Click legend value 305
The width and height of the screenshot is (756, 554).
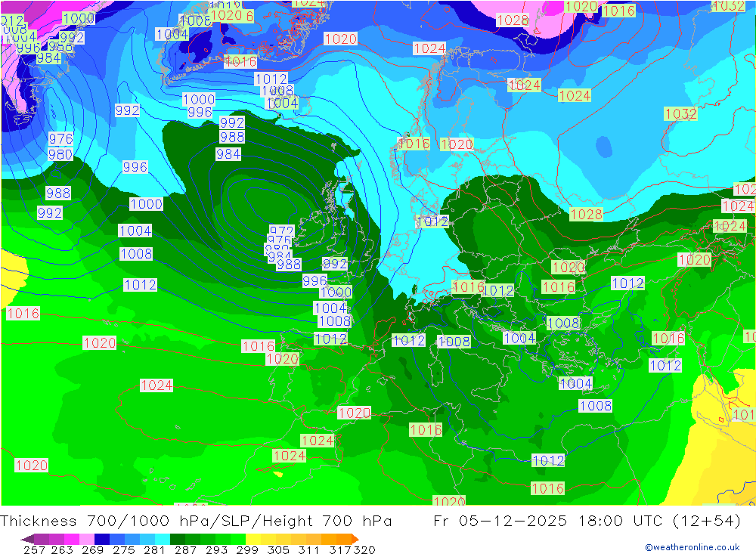click(x=277, y=549)
